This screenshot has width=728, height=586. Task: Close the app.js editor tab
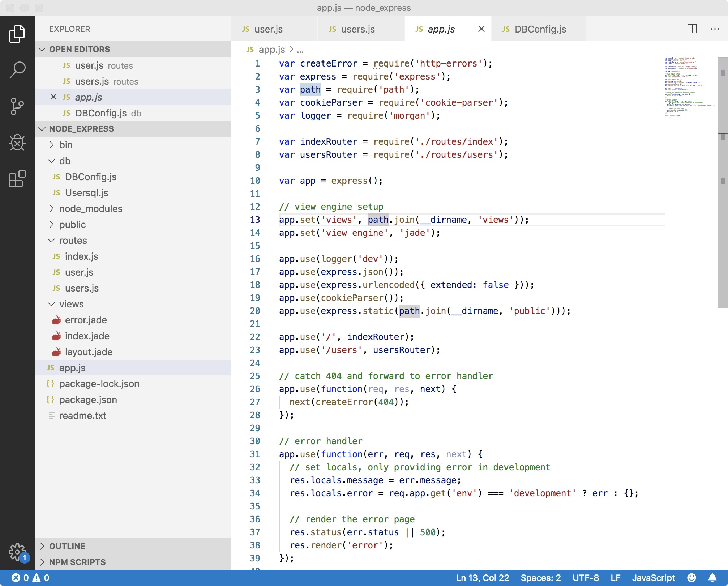[481, 29]
